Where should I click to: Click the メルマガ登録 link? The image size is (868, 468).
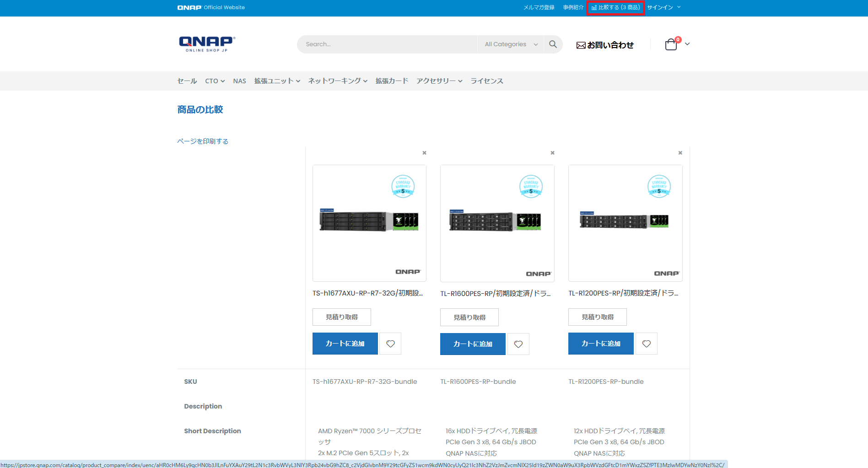coord(539,7)
